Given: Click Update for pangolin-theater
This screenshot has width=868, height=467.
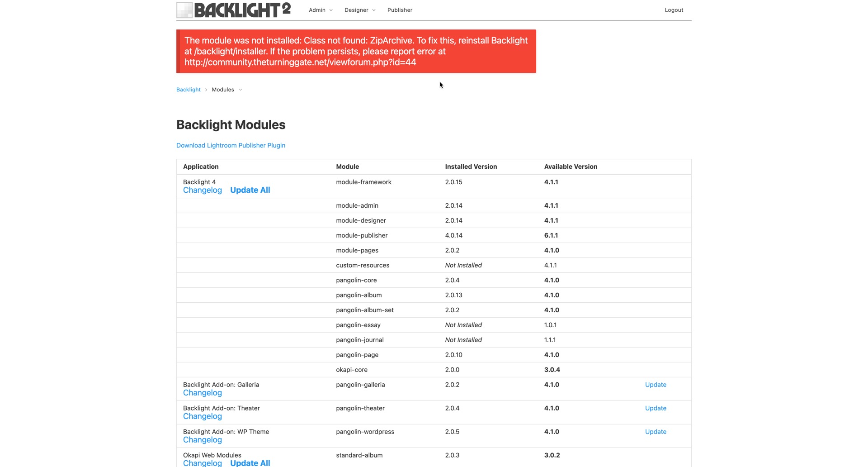Looking at the screenshot, I should pos(656,408).
